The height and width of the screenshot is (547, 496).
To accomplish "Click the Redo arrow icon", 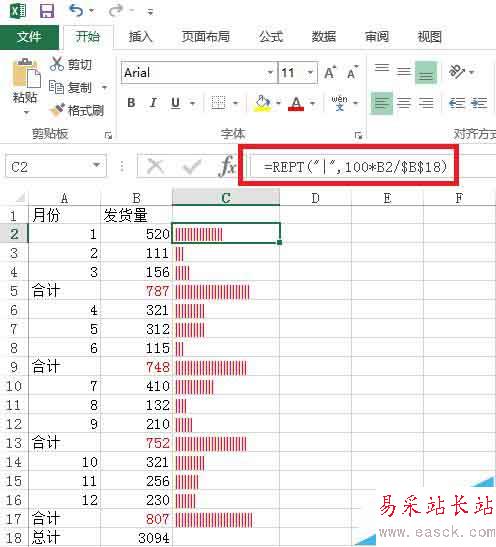I will pyautogui.click(x=116, y=10).
